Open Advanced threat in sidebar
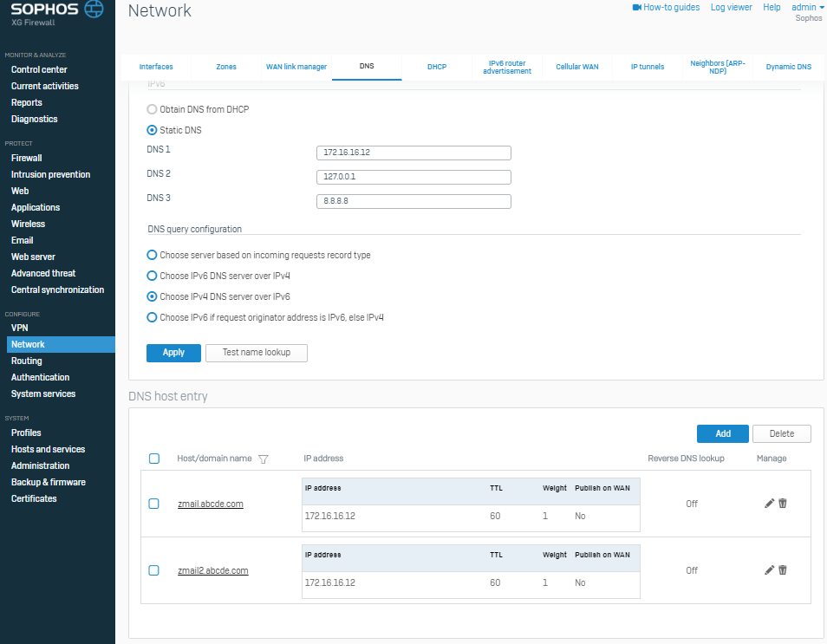The height and width of the screenshot is (644, 827). click(x=43, y=273)
